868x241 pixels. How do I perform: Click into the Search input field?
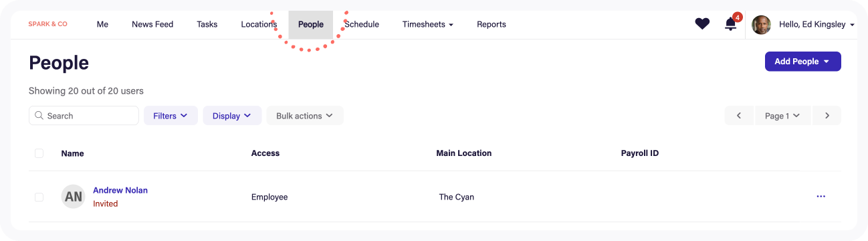84,116
